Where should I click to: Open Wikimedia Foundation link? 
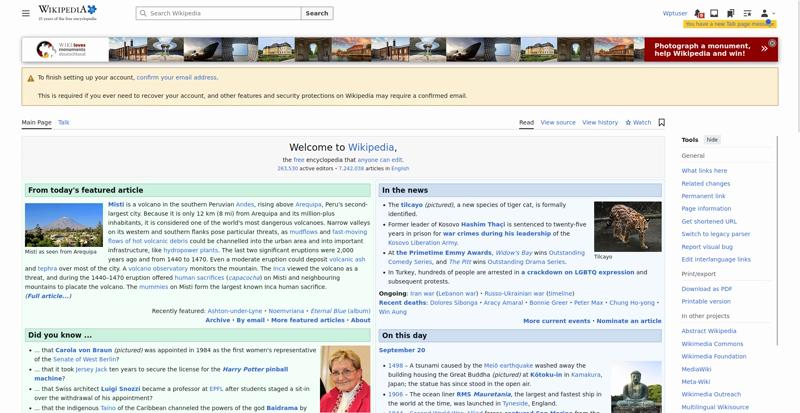coord(714,356)
